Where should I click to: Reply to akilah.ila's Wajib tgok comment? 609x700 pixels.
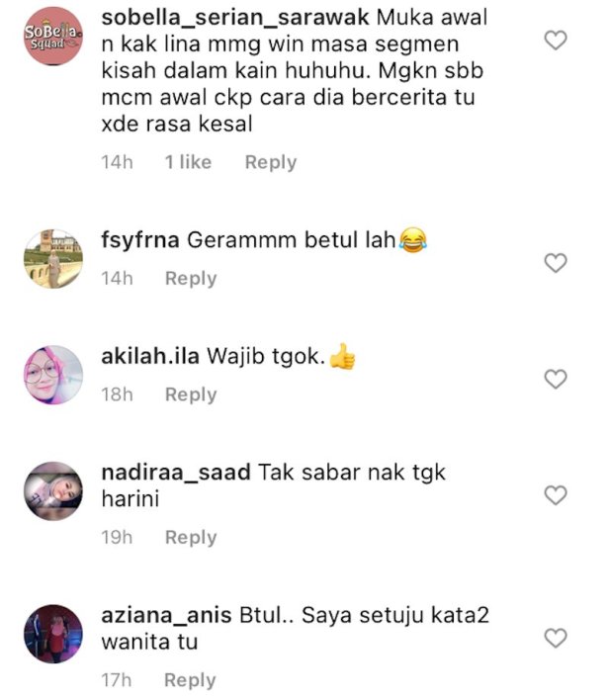point(191,394)
